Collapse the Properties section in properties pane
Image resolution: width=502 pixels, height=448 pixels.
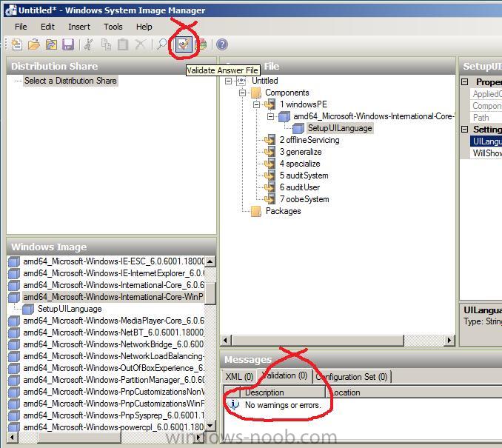coord(465,82)
